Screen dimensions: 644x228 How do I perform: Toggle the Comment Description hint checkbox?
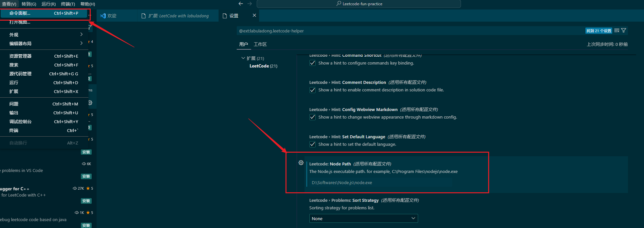click(312, 90)
